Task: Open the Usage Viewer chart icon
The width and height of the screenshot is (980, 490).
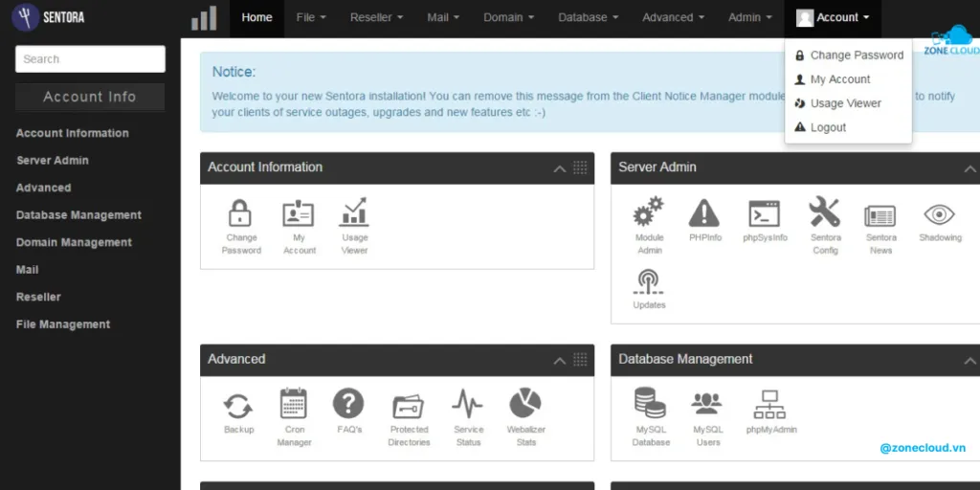Action: pyautogui.click(x=354, y=212)
